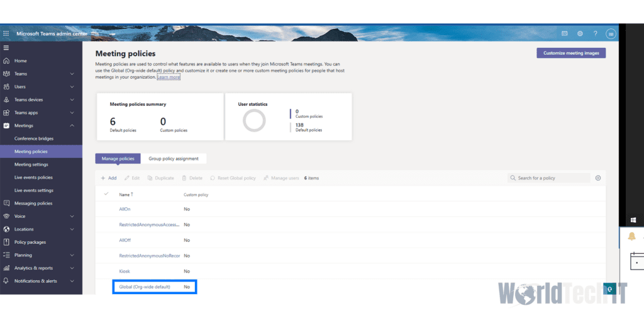The image size is (644, 318).
Task: Click the Messaging policies icon
Action: [6, 203]
